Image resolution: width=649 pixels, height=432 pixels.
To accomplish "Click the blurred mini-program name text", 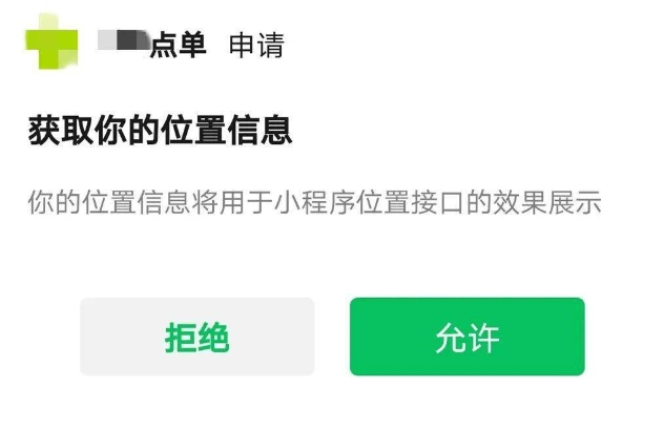I will (x=123, y=41).
